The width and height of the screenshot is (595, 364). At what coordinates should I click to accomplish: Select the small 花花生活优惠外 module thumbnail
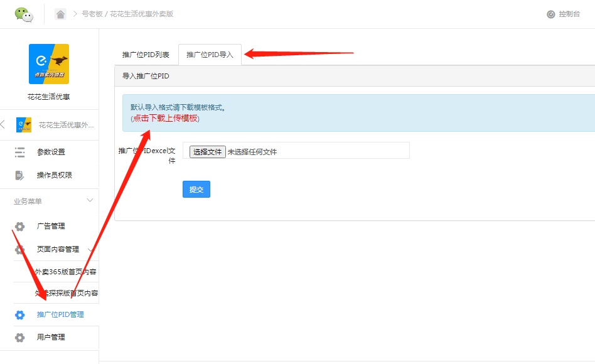coord(24,125)
